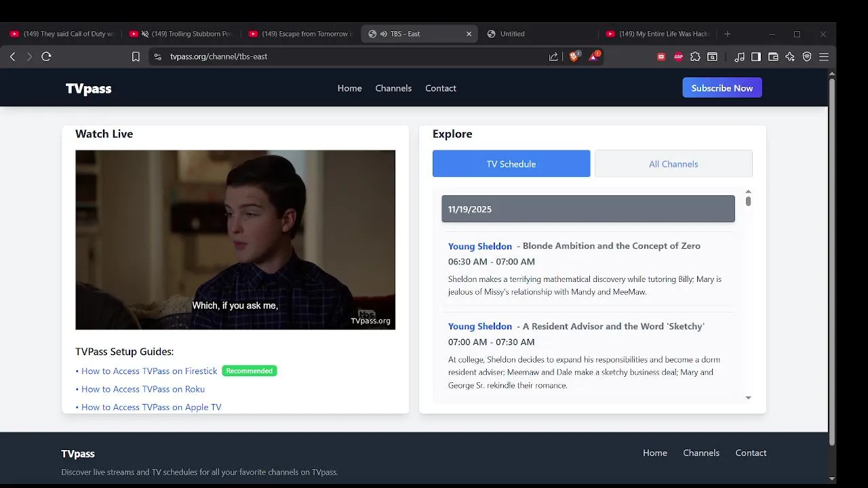Bookmark this page with bookmark icon
This screenshot has width=868, height=488.
[136, 57]
